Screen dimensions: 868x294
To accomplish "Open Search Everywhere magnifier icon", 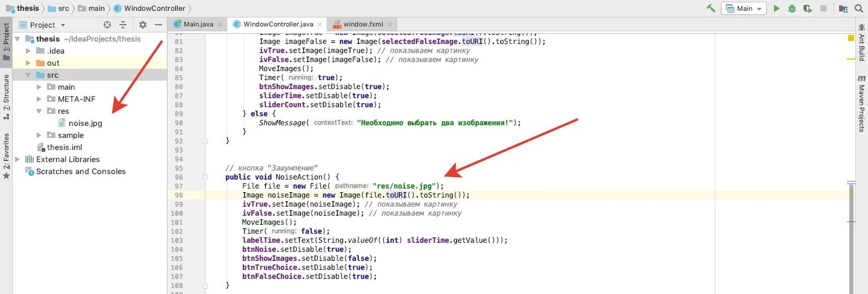I will pyautogui.click(x=860, y=8).
